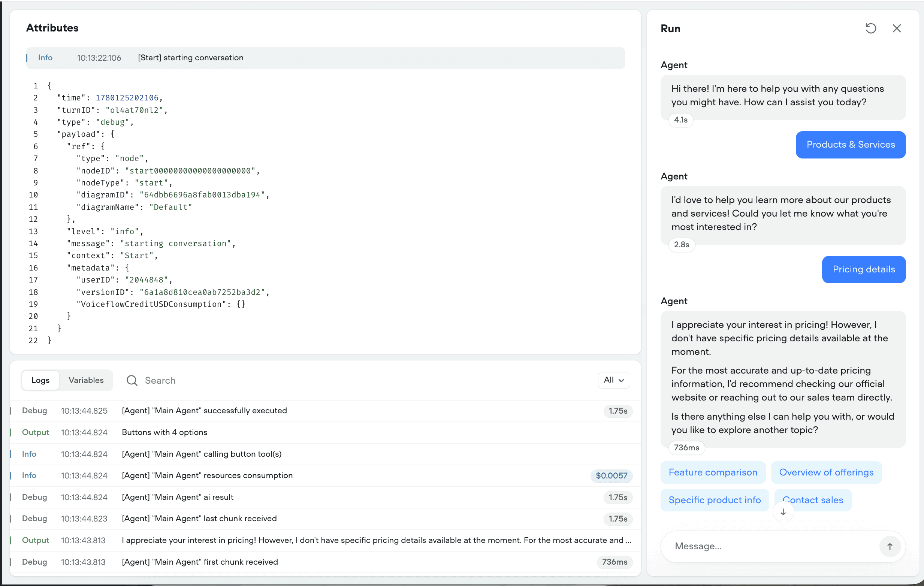The height and width of the screenshot is (586, 924).
Task: Select the Products & Services user message
Action: (850, 145)
